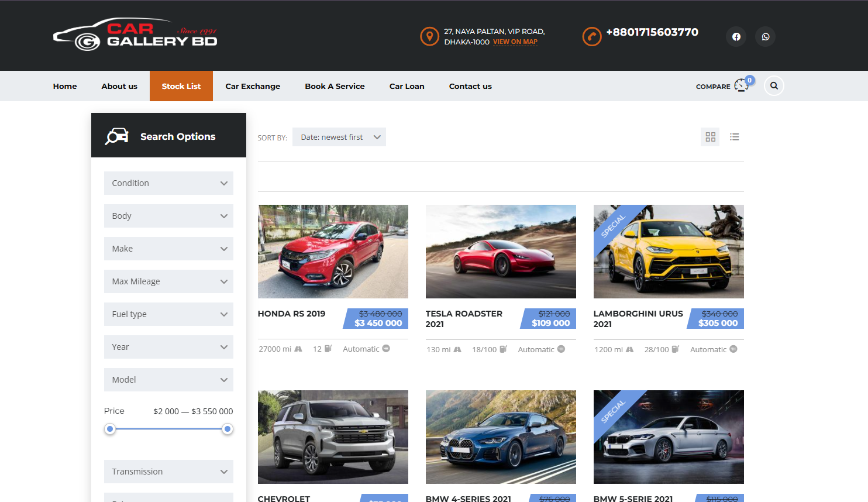868x502 pixels.
Task: Open the search magnifier icon
Action: pos(774,86)
